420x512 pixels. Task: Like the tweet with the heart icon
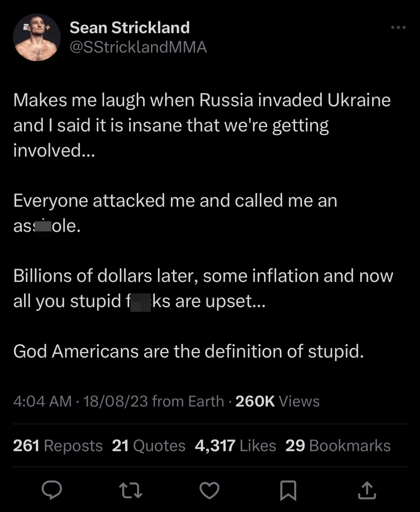tap(209, 490)
